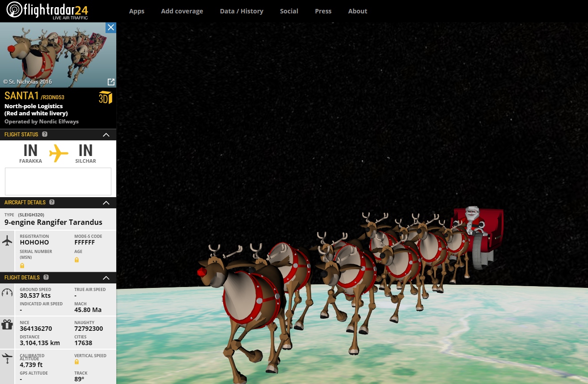Open the Data / History menu
588x384 pixels.
(241, 11)
